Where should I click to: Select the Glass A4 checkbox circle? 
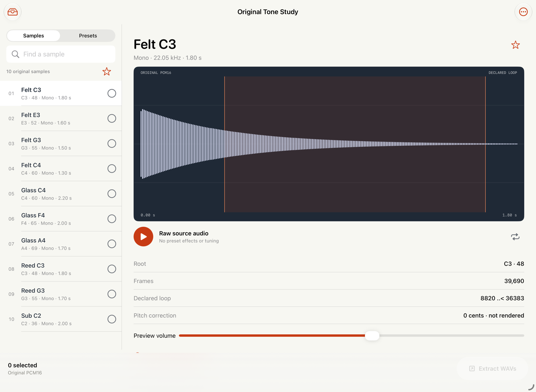(112, 244)
